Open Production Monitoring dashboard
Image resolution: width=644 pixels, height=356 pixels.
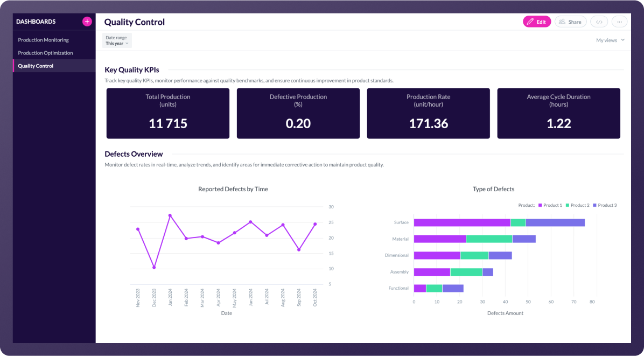43,40
